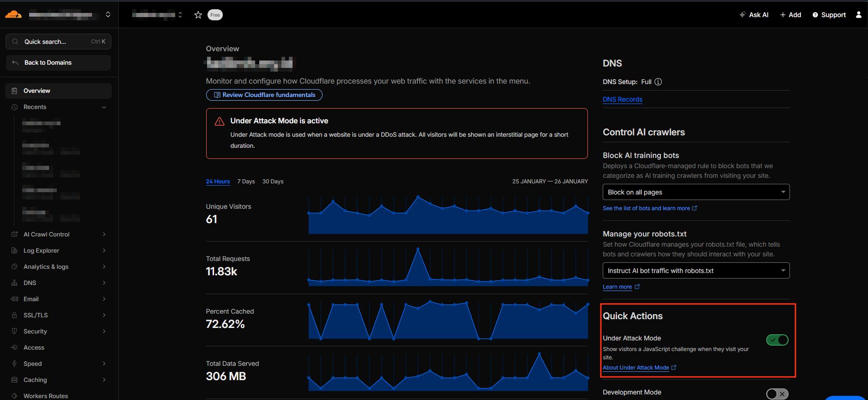Expand the Speed chevron
This screenshot has height=400, width=868.
(x=104, y=364)
